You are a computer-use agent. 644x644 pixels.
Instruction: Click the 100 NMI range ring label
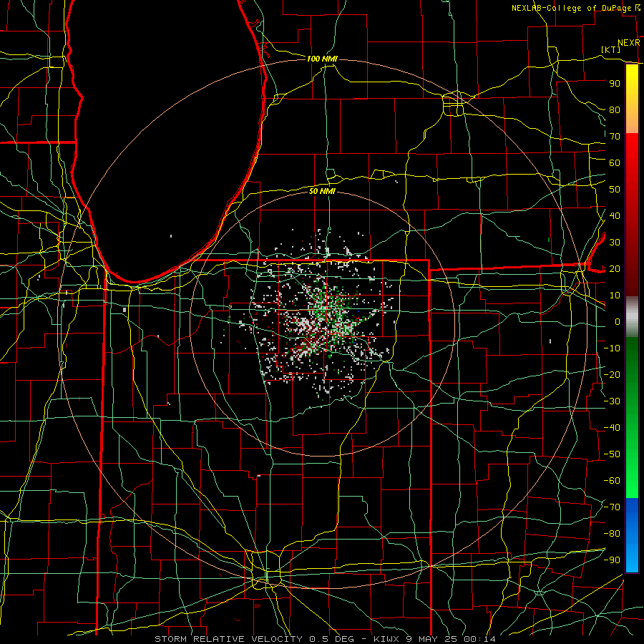[x=322, y=59]
